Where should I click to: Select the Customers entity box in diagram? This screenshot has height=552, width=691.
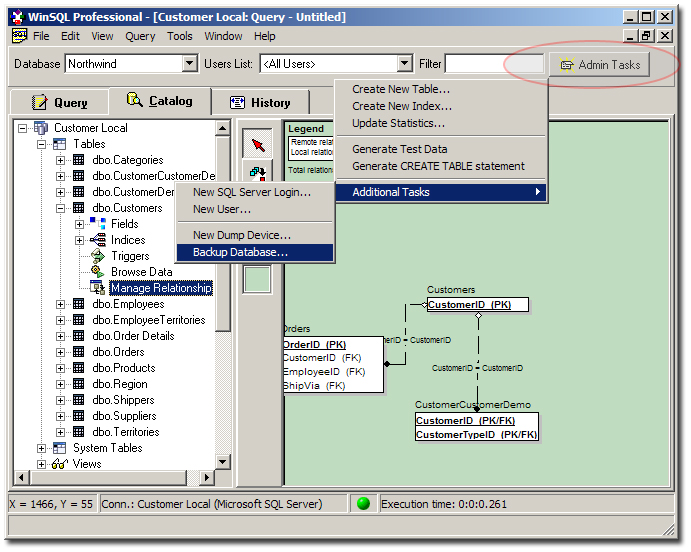[x=478, y=305]
